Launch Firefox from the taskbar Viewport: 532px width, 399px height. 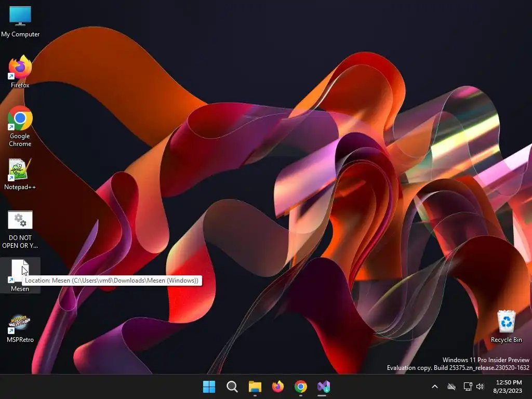278,387
